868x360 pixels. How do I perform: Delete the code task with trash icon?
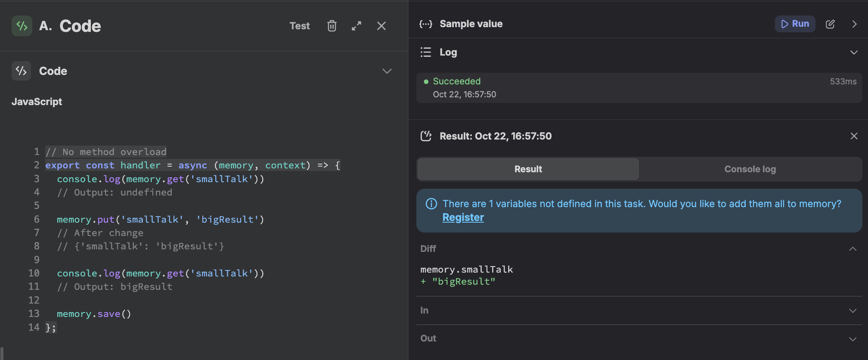pos(332,26)
